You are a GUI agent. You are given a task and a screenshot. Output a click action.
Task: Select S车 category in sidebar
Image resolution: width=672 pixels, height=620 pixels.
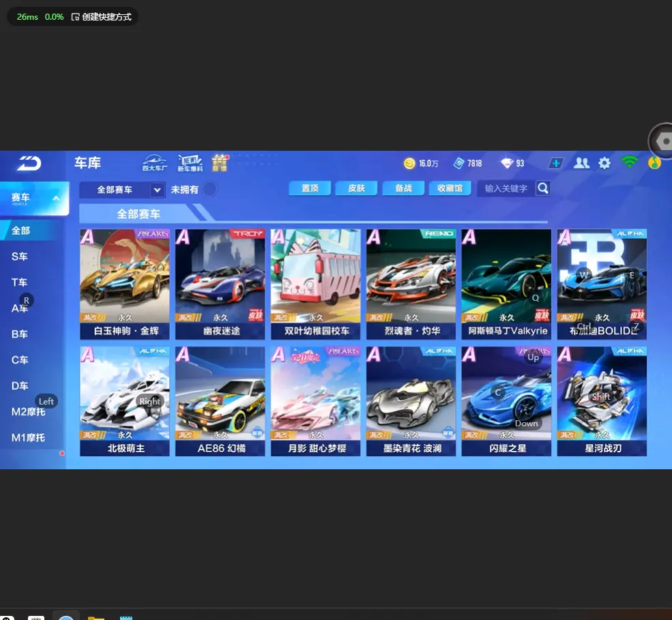tap(20, 256)
